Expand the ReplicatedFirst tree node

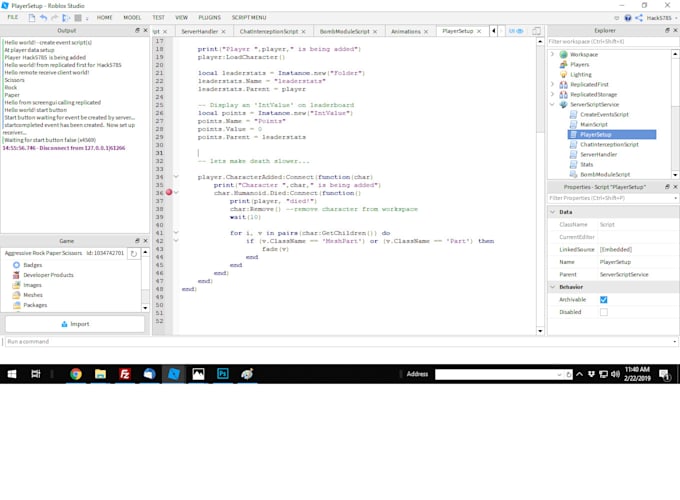pyautogui.click(x=552, y=84)
